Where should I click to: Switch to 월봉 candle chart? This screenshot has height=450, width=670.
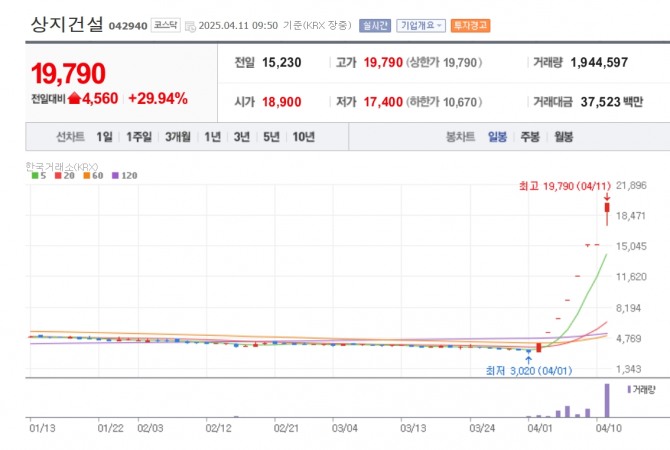tap(563, 137)
